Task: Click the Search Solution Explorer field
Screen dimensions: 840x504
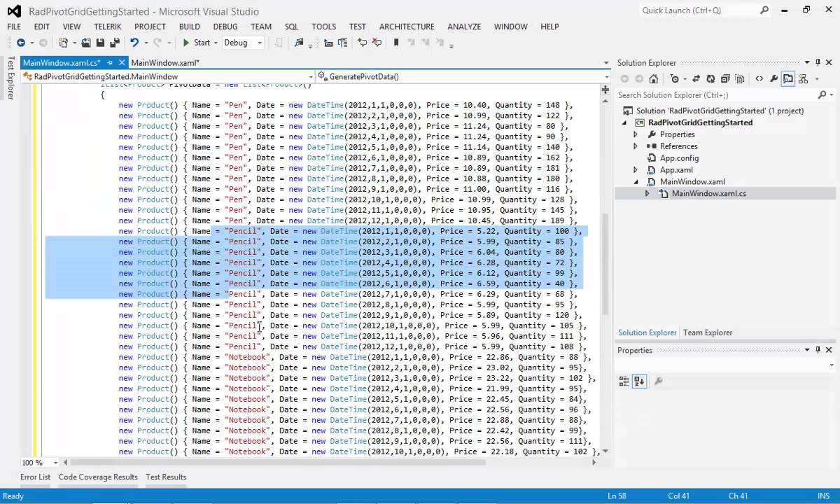Action: 717,94
